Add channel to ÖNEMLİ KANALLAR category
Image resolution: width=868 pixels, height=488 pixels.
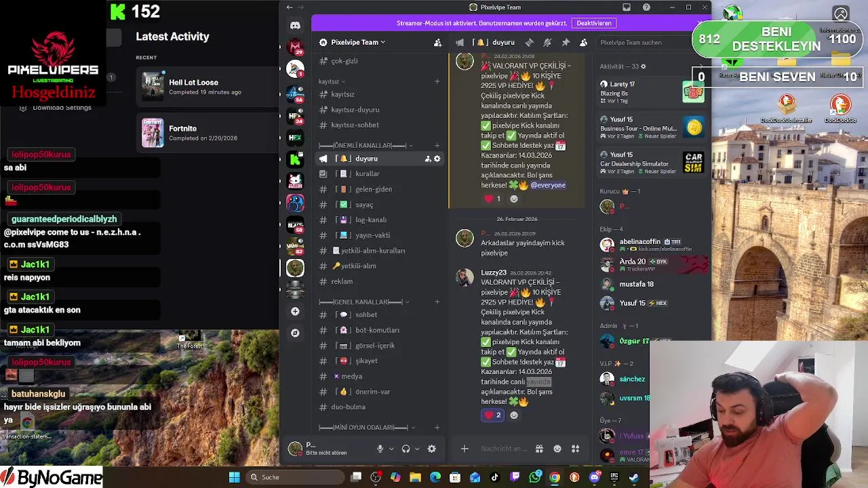coord(437,145)
